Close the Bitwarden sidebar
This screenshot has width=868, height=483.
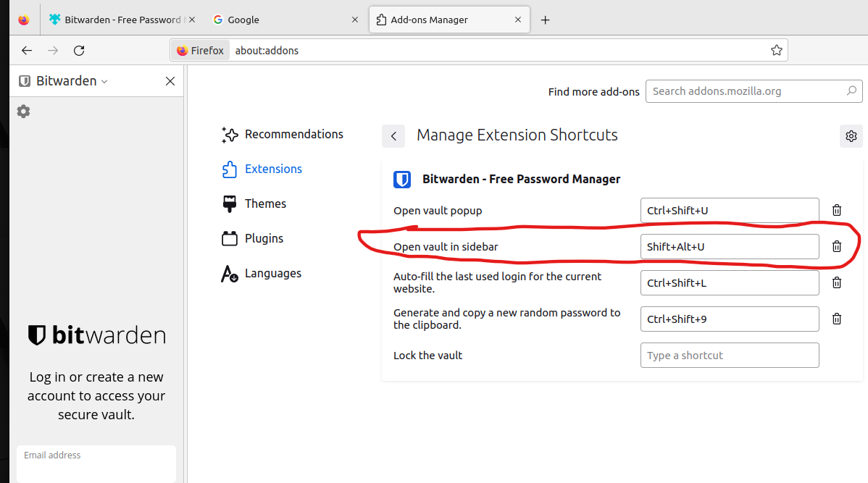170,81
